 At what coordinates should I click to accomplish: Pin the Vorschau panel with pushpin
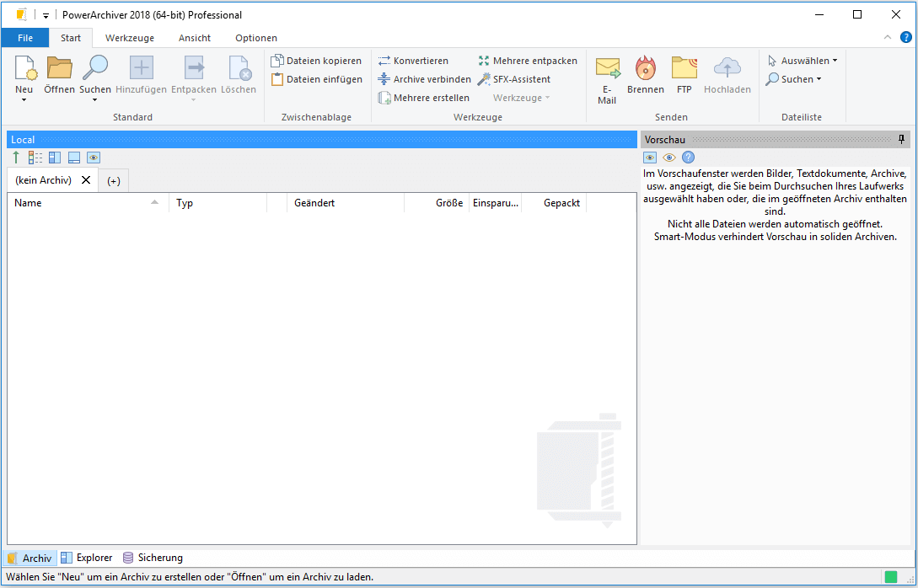coord(901,139)
